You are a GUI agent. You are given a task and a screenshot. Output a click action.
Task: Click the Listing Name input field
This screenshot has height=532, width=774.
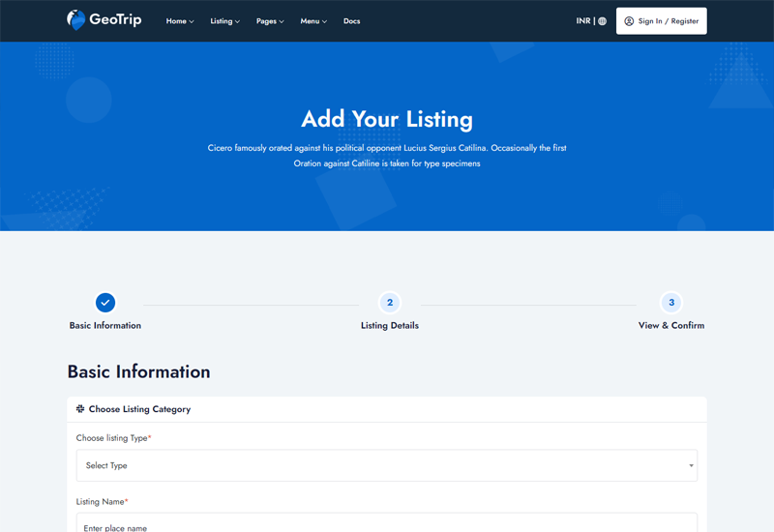tap(386, 522)
